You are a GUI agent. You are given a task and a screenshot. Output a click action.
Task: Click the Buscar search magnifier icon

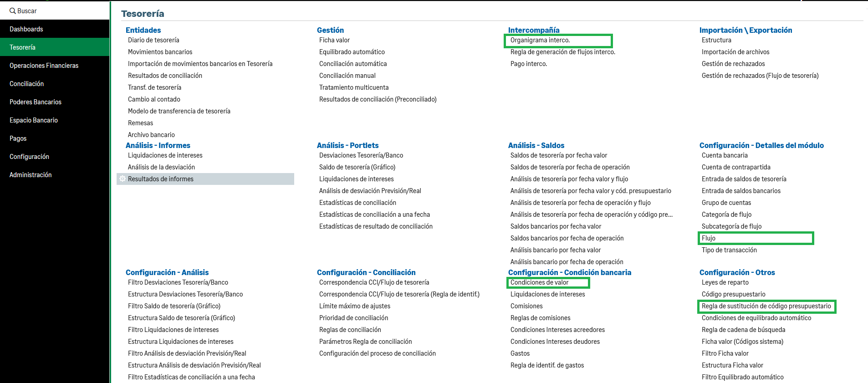(x=13, y=10)
